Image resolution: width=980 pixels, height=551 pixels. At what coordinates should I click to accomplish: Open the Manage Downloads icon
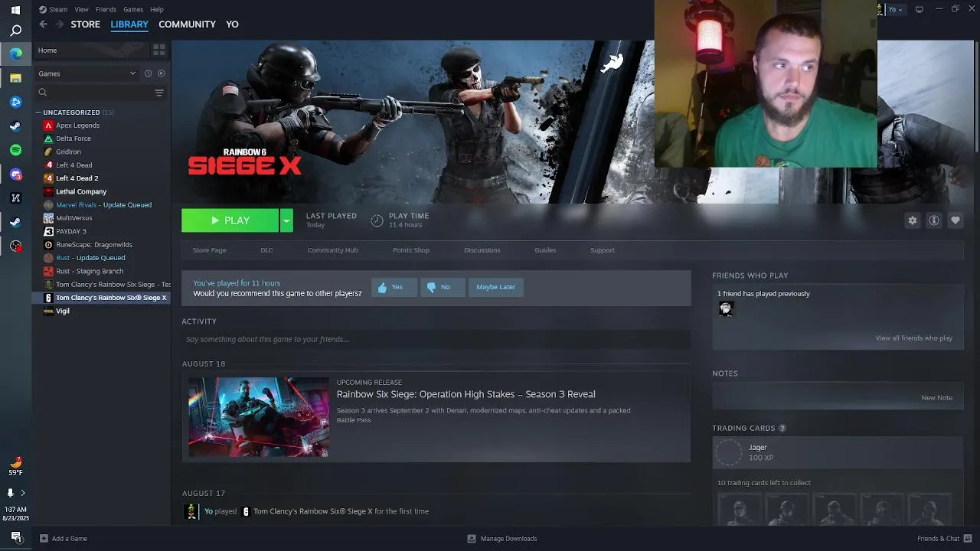pyautogui.click(x=472, y=538)
